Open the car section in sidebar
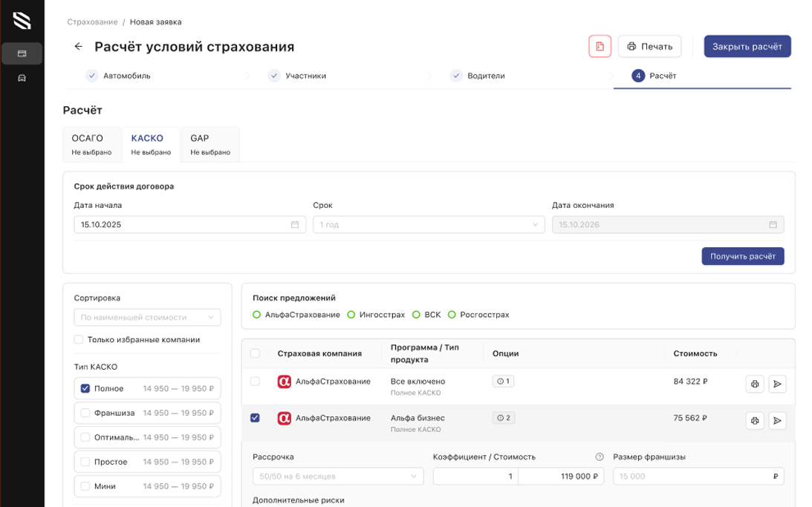 tap(22, 78)
